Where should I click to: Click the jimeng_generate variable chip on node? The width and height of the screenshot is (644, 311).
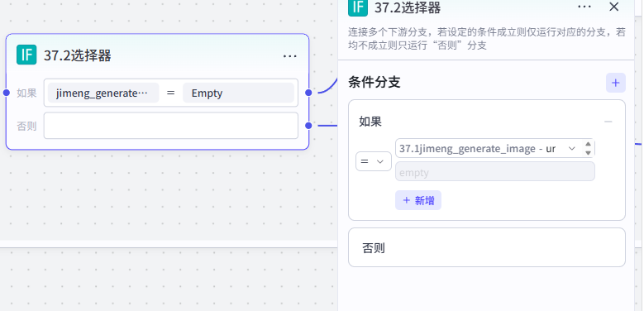tap(103, 93)
